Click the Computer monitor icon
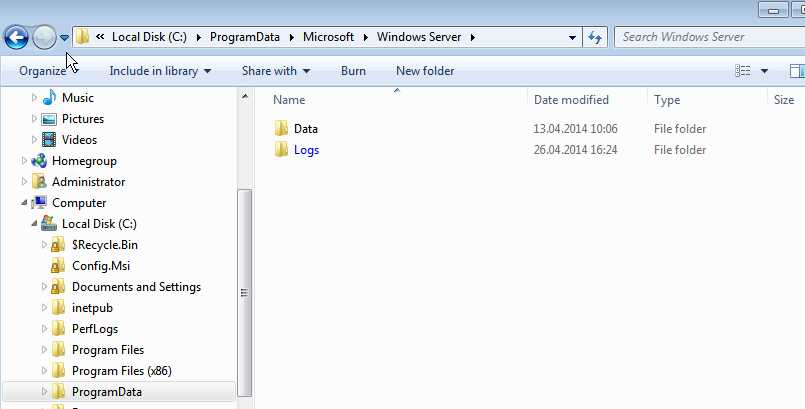This screenshot has height=409, width=805. pos(39,203)
